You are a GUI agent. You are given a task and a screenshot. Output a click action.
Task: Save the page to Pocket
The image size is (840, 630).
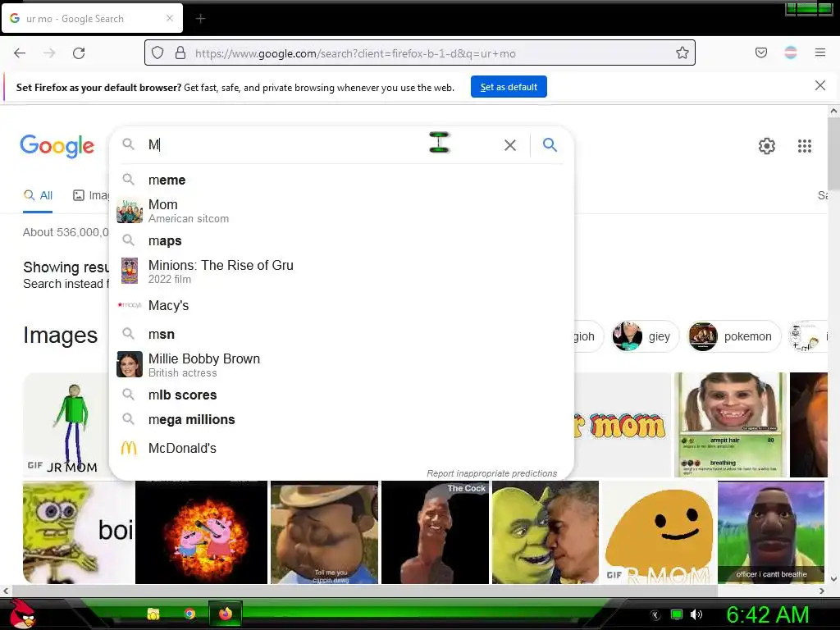click(761, 52)
